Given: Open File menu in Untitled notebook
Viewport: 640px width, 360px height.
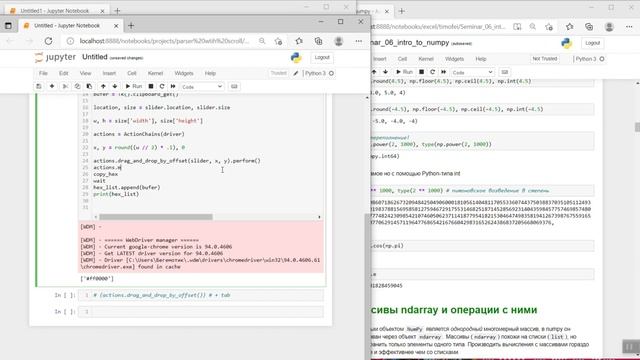Looking at the screenshot, I should click(x=43, y=73).
